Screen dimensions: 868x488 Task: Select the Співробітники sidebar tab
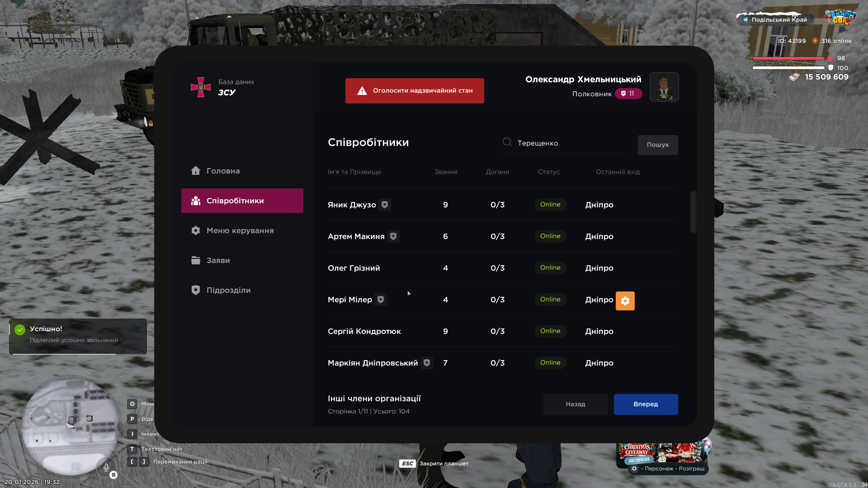(x=242, y=201)
